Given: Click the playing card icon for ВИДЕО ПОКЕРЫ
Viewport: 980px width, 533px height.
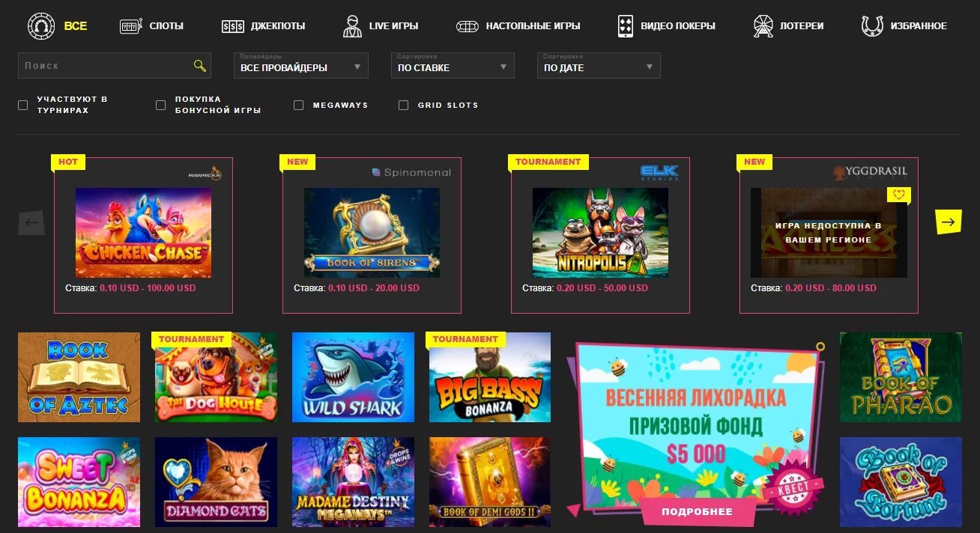Looking at the screenshot, I should click(x=625, y=25).
